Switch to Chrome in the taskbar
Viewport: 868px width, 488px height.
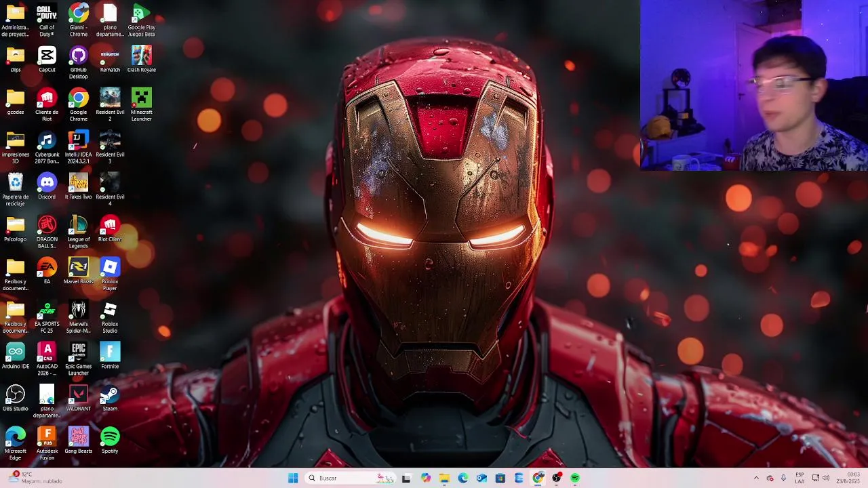538,478
